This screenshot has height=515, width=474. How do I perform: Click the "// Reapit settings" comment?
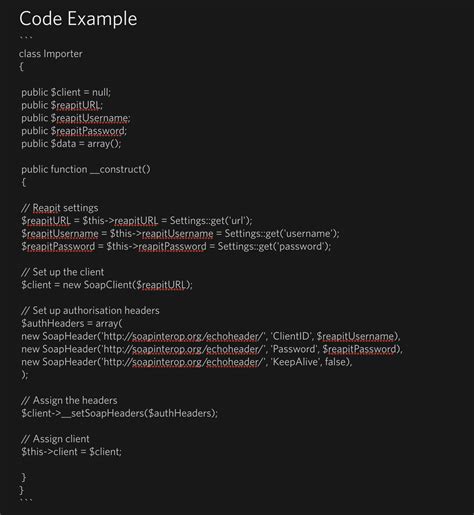point(60,208)
